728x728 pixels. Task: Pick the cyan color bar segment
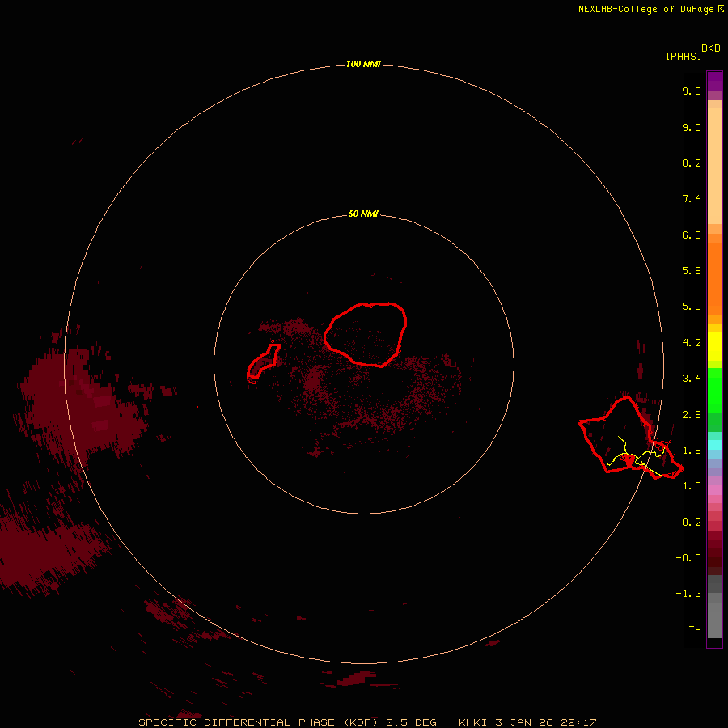[714, 445]
